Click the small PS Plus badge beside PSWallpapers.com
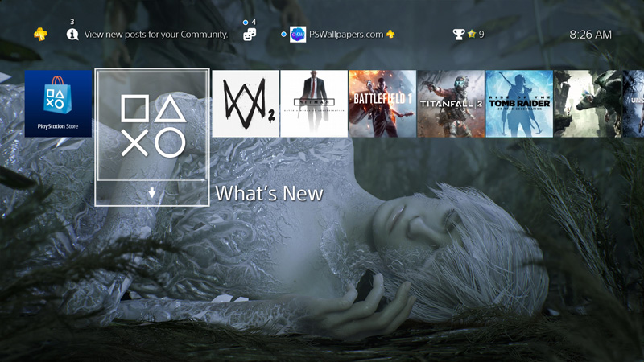Image resolution: width=644 pixels, height=362 pixels. coord(390,35)
